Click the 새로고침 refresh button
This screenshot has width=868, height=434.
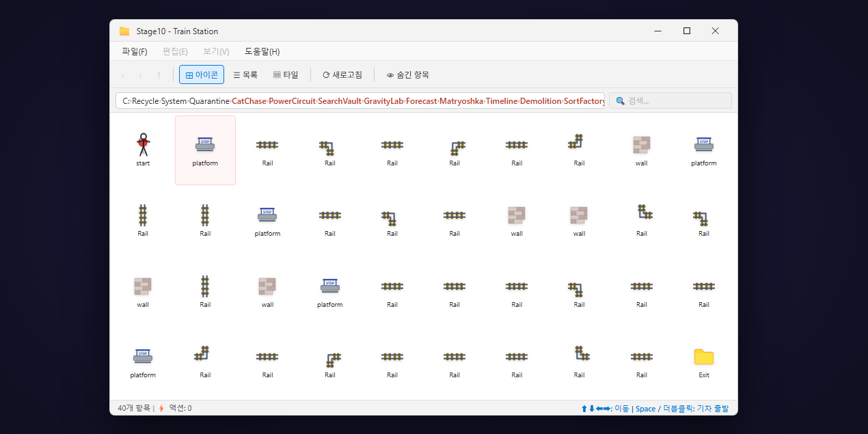click(x=342, y=75)
